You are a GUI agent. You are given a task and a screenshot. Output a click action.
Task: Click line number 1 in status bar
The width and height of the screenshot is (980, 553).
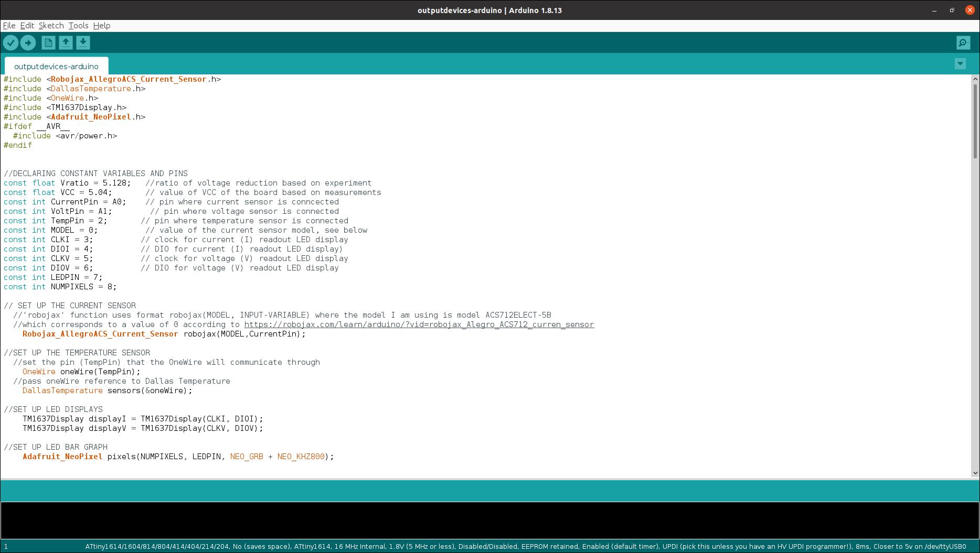tap(6, 546)
